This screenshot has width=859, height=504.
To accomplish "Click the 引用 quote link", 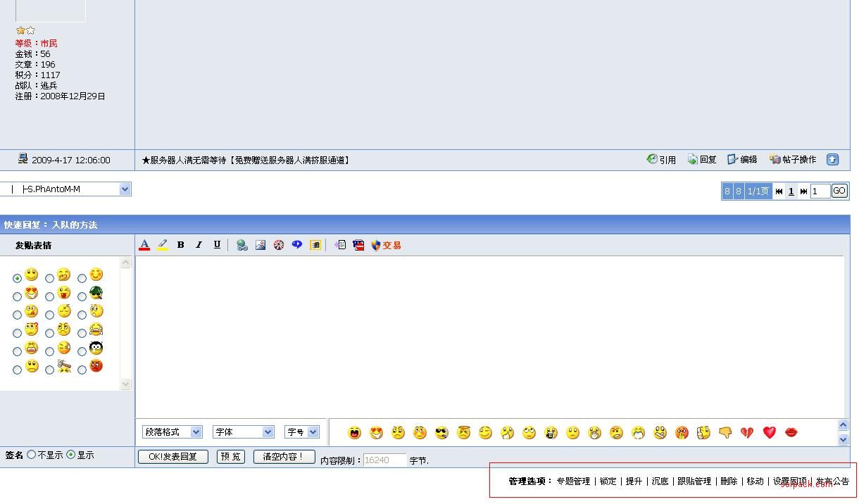I will [x=662, y=160].
